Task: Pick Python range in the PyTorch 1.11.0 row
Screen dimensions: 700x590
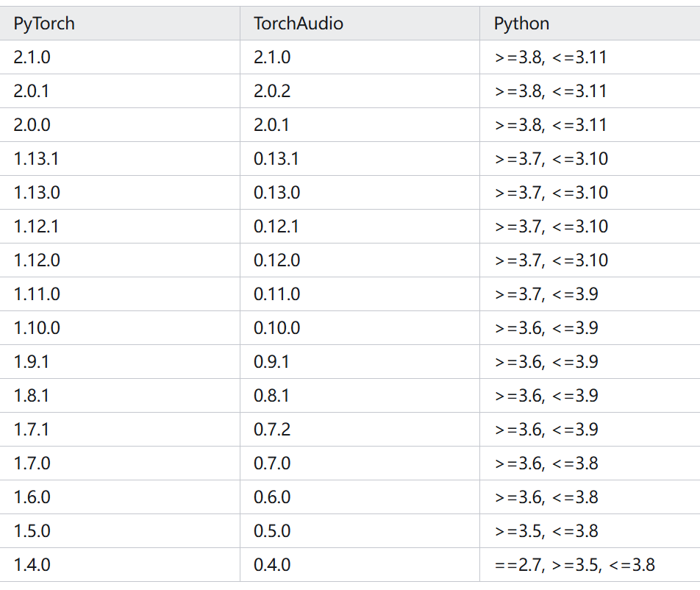Action: coord(590,294)
